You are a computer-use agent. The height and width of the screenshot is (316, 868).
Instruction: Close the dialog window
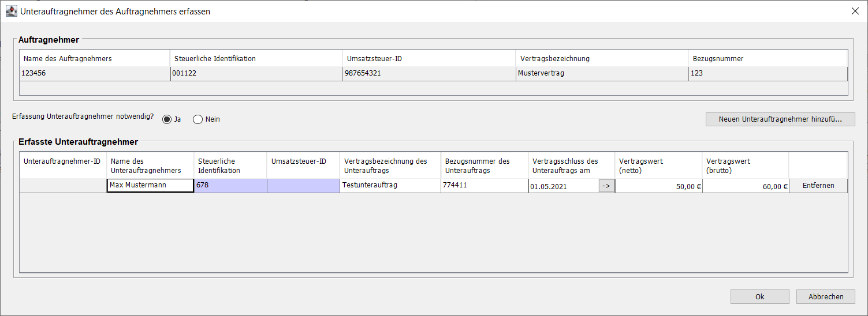[x=855, y=11]
